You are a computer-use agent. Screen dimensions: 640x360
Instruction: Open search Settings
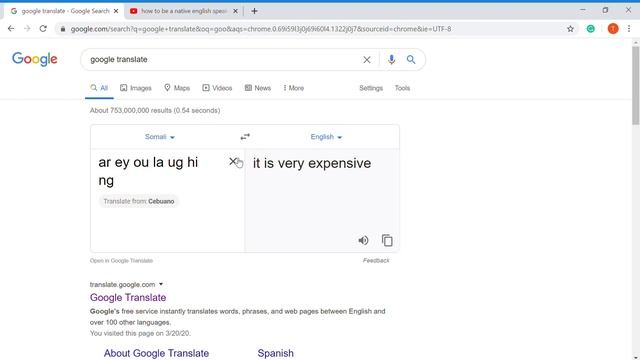click(371, 88)
